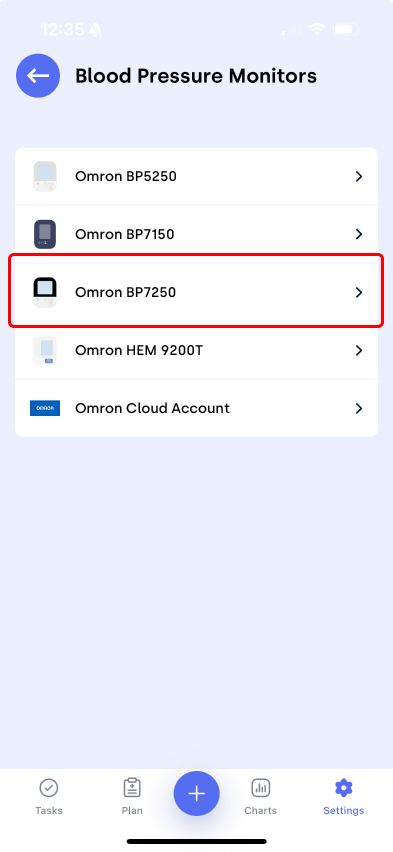Tap the back arrow button

point(38,76)
